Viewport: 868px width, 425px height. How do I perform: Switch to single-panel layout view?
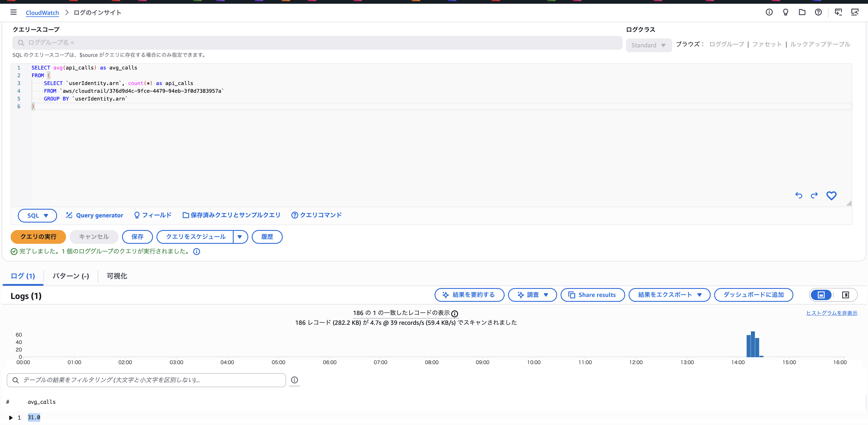coord(821,295)
